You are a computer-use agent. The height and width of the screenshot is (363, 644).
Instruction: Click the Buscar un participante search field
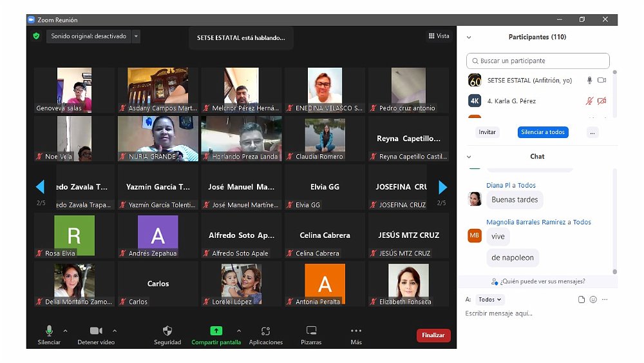point(538,61)
